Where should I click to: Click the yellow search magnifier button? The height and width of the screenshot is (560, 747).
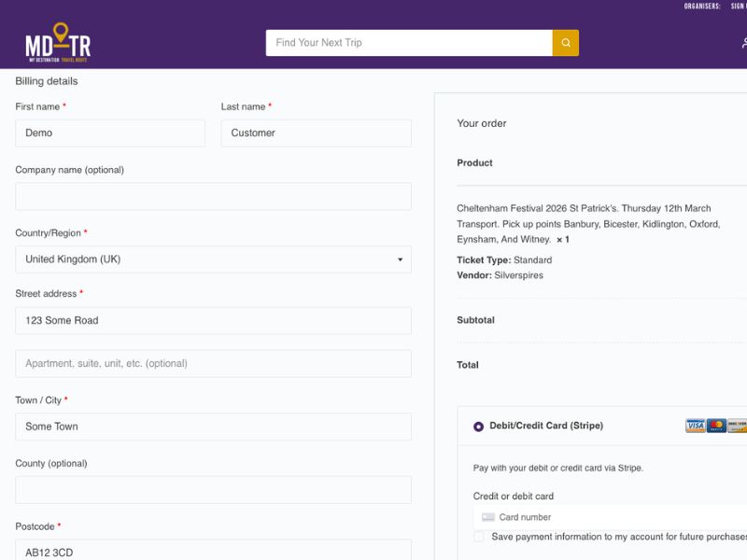[x=566, y=43]
